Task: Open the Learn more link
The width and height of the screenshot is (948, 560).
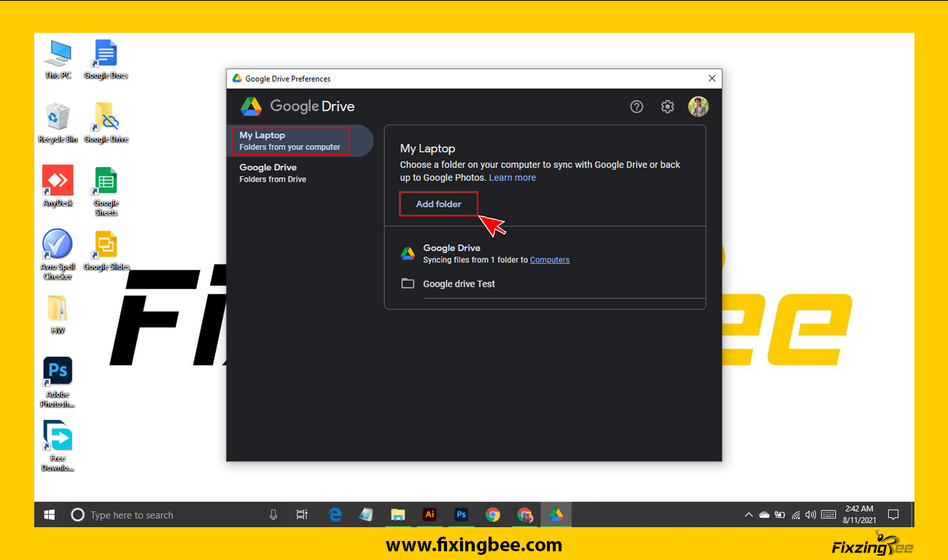Action: 512,178
